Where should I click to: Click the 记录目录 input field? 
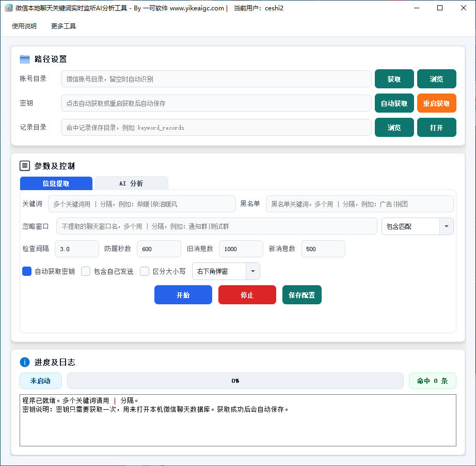(216, 128)
